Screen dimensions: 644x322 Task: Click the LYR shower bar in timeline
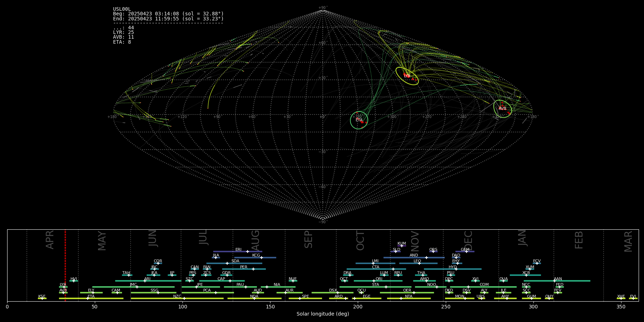[63, 287]
